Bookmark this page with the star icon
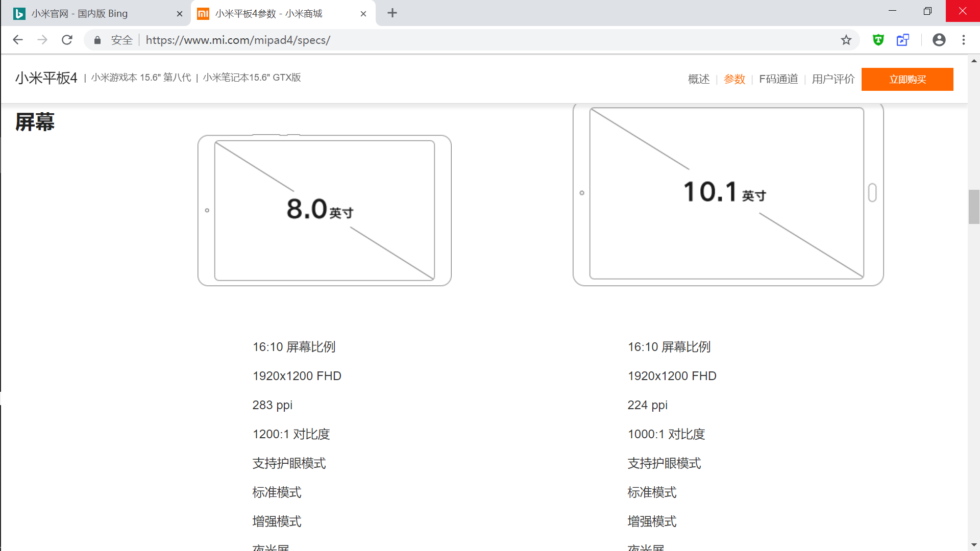This screenshot has width=980, height=551. coord(846,40)
